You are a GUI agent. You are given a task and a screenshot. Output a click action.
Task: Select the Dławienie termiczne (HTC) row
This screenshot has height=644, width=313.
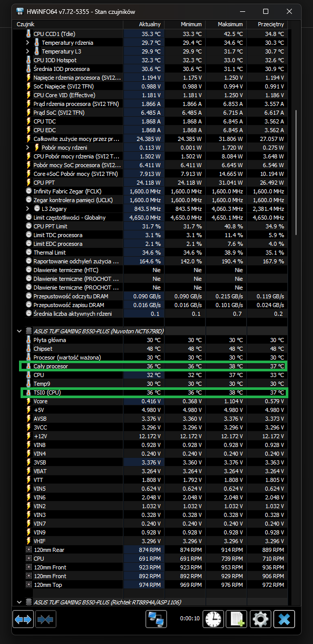(x=151, y=270)
